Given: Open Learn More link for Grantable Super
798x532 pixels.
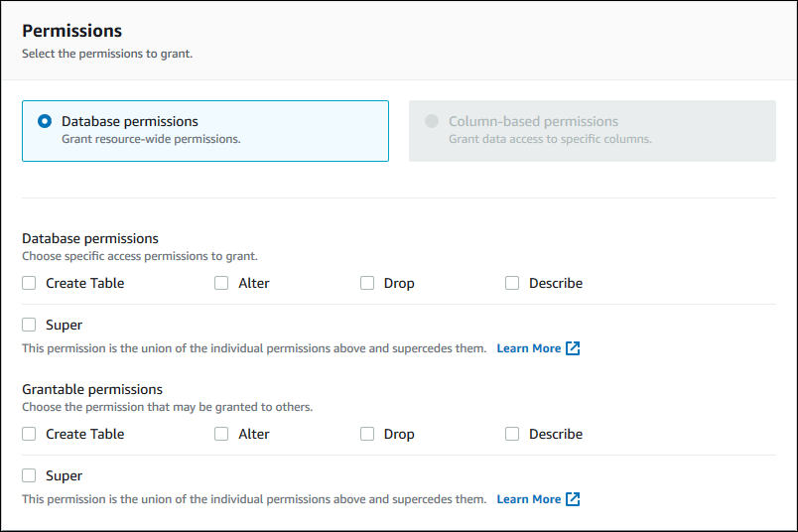Looking at the screenshot, I should [528, 499].
